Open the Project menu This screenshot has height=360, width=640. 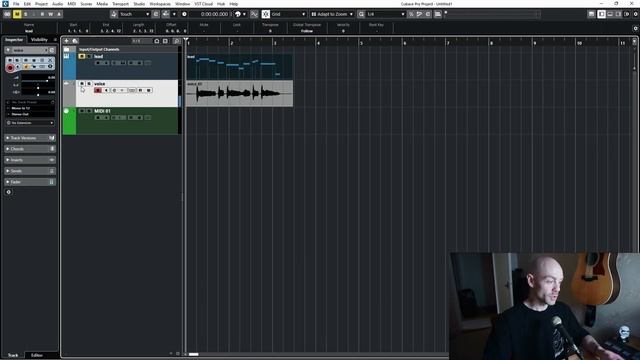tap(41, 4)
